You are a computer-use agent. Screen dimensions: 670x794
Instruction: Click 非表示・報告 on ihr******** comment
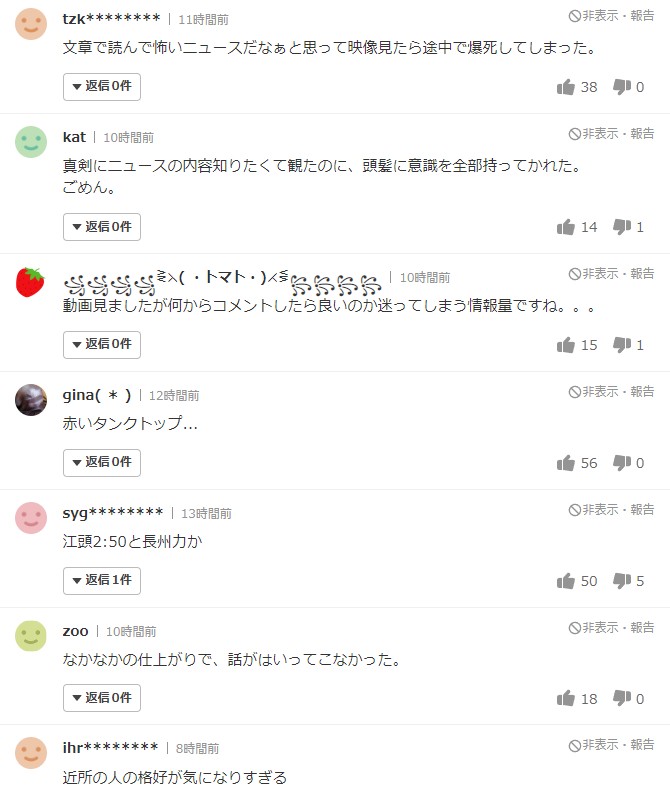pos(611,745)
